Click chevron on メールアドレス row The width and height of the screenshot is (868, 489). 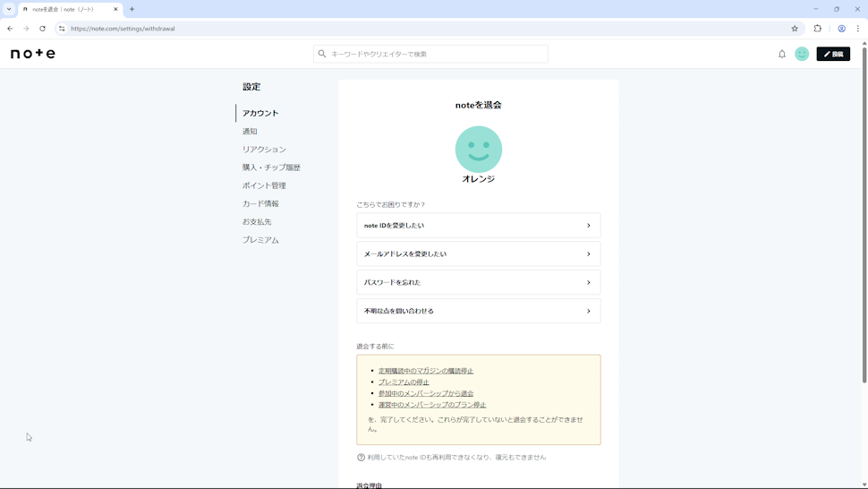coord(589,253)
